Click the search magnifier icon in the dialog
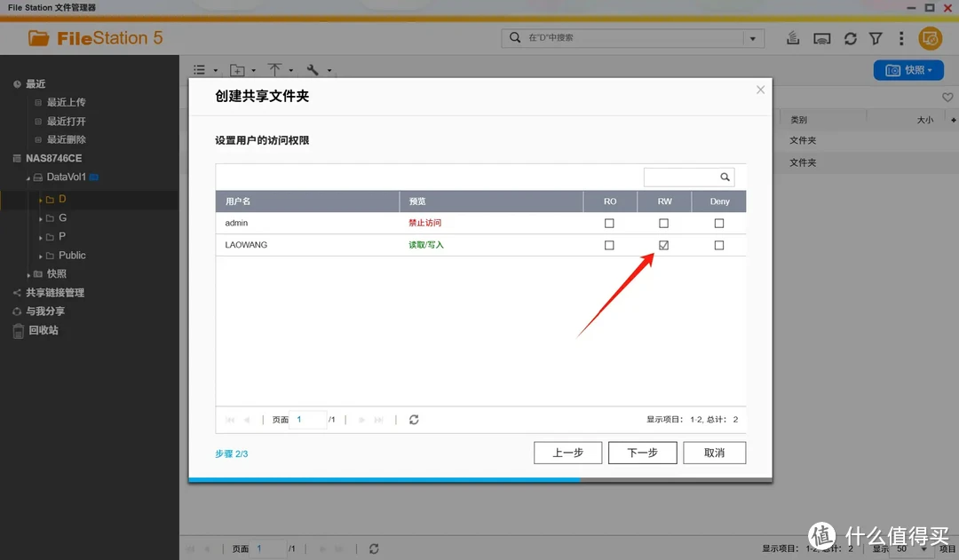This screenshot has height=560, width=959. [725, 177]
